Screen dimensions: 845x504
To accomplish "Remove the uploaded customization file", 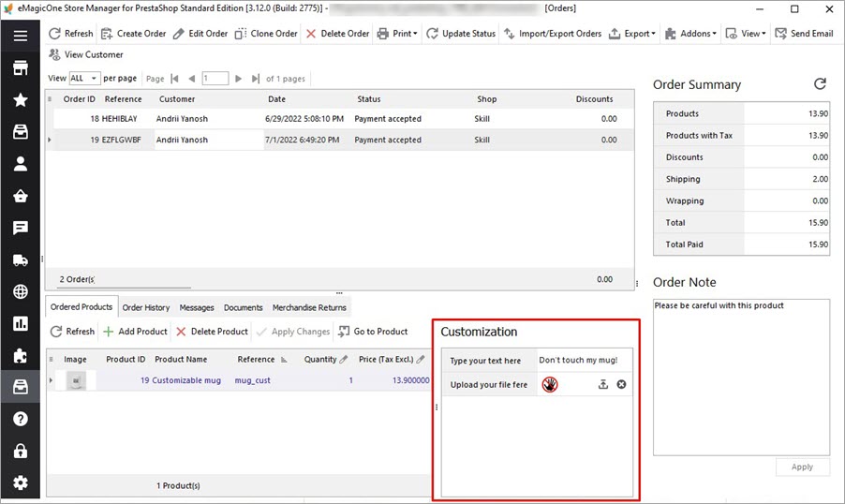I will 621,384.
